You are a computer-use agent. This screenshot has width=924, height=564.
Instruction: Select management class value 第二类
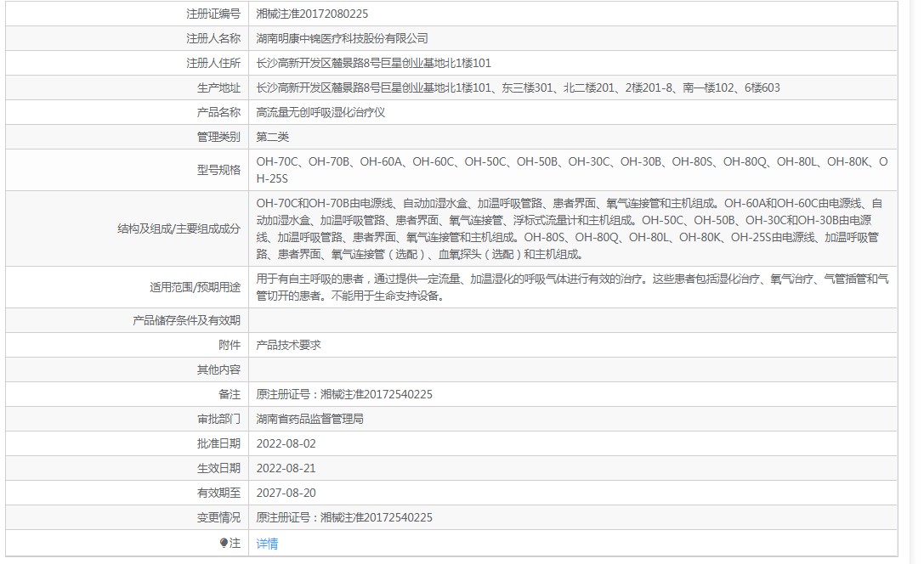click(272, 137)
